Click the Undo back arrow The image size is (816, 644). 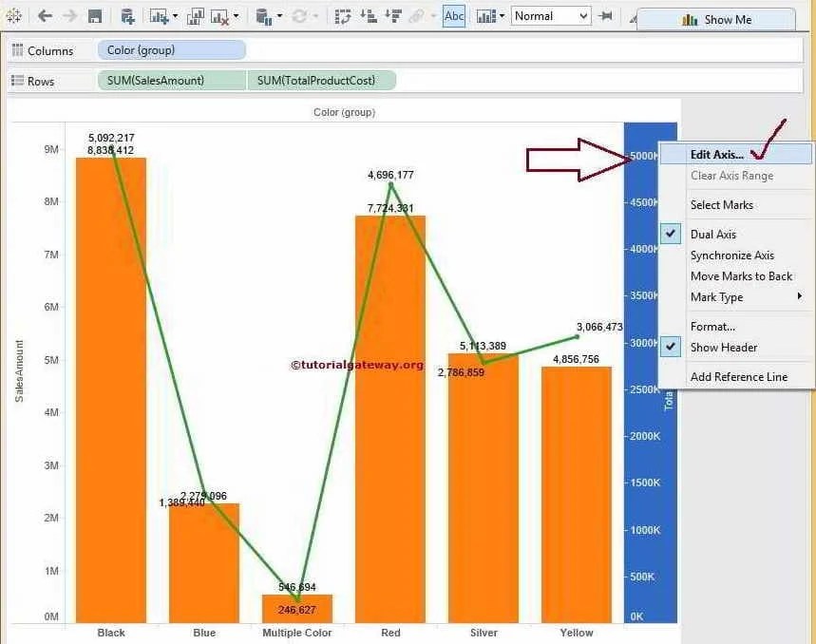click(46, 16)
